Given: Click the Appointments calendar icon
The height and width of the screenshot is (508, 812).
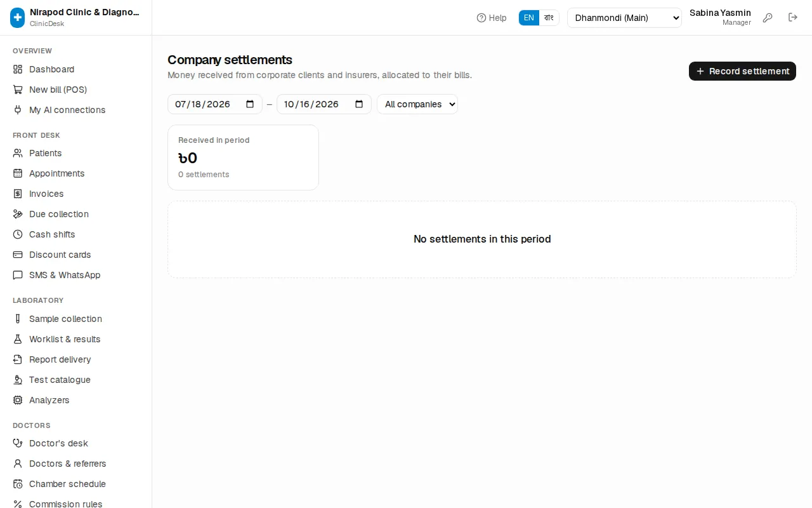Looking at the screenshot, I should point(18,173).
